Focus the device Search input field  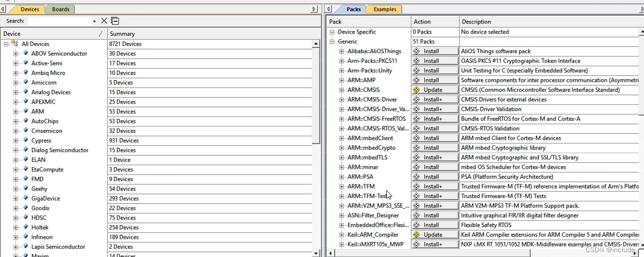[60, 21]
